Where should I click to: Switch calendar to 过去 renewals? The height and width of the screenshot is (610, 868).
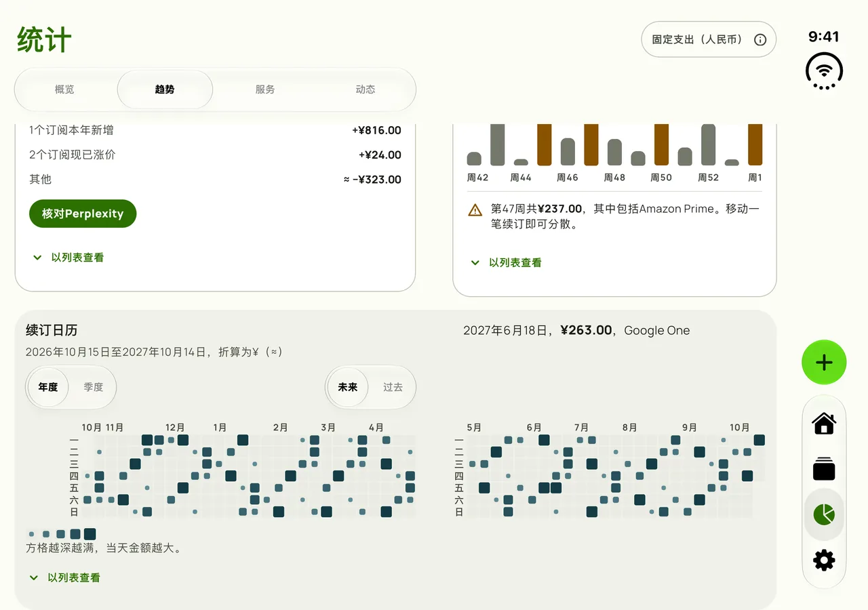[x=393, y=387]
